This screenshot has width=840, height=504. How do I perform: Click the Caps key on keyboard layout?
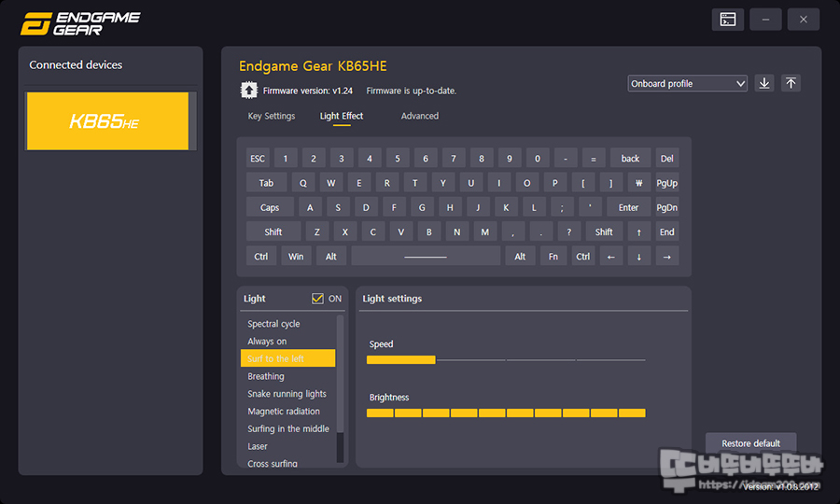(x=270, y=207)
